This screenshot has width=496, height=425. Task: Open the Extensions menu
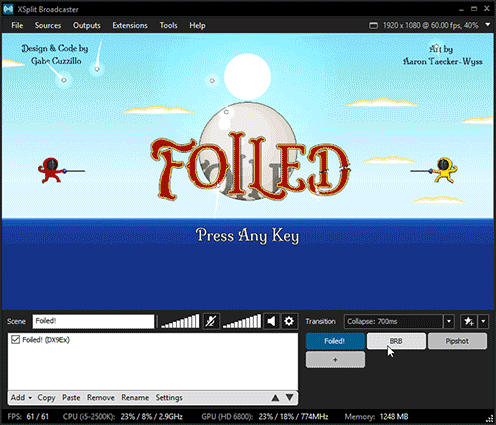coord(130,25)
